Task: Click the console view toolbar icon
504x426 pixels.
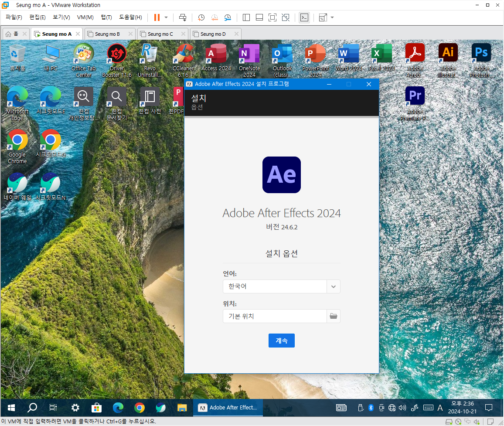Action: [304, 17]
